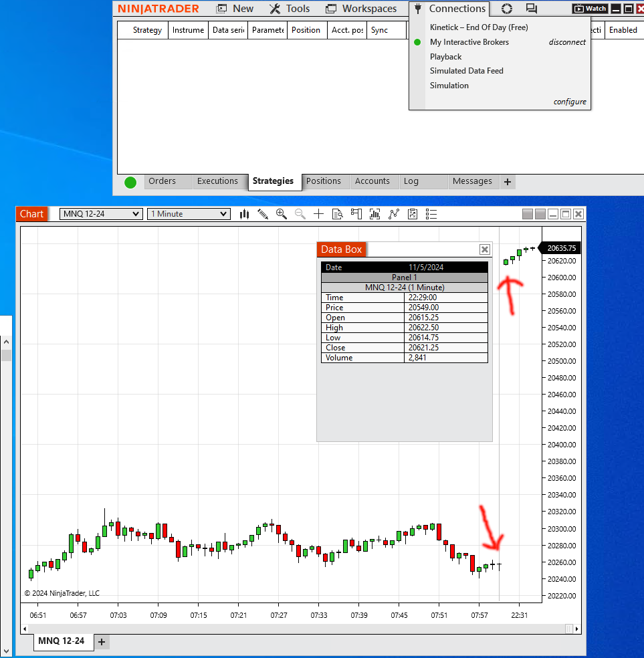Click the chart scrollbar left arrow
Screen dimensions: 644x658
[x=25, y=629]
